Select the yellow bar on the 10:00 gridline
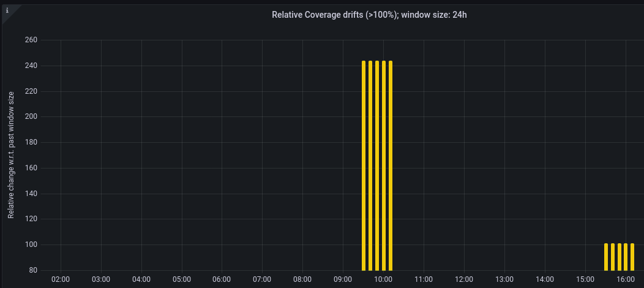Image resolution: width=644 pixels, height=288 pixels. 384,165
